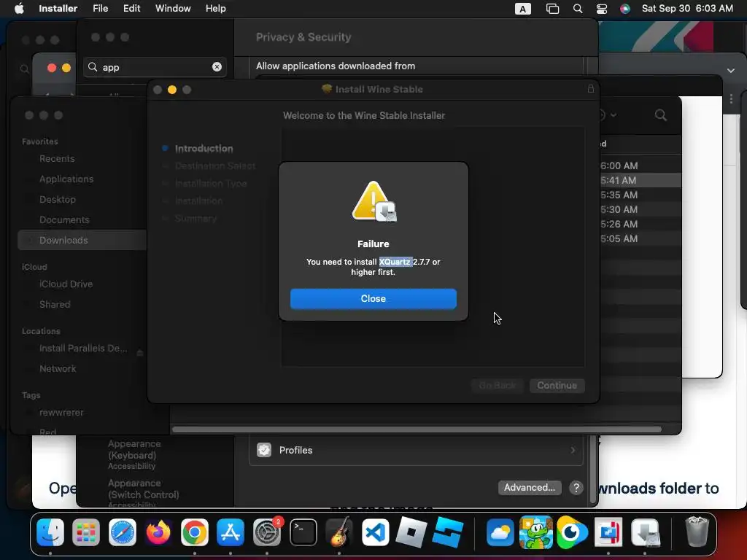Open the input source menu bar icon

(x=522, y=9)
